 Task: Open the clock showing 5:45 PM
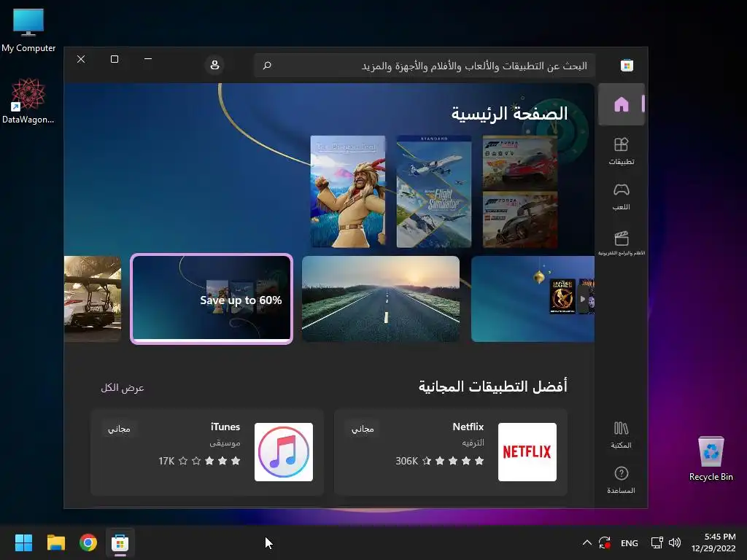coord(713,542)
